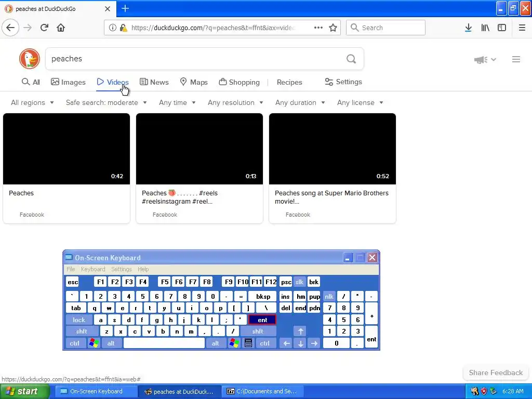The width and height of the screenshot is (532, 399).
Task: Expand the Any duration filter
Action: (x=300, y=102)
